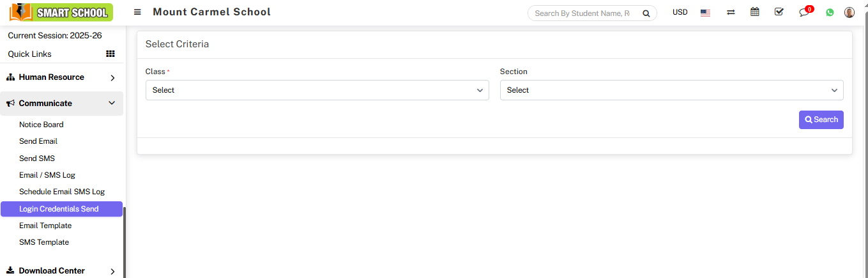
Task: Click the WhatsApp icon in header
Action: tap(830, 12)
